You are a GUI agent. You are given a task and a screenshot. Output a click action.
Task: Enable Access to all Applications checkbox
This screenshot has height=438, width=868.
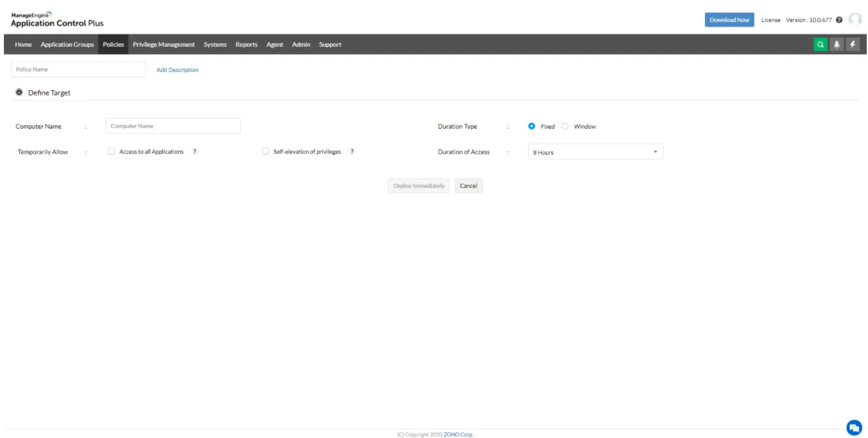click(x=112, y=151)
